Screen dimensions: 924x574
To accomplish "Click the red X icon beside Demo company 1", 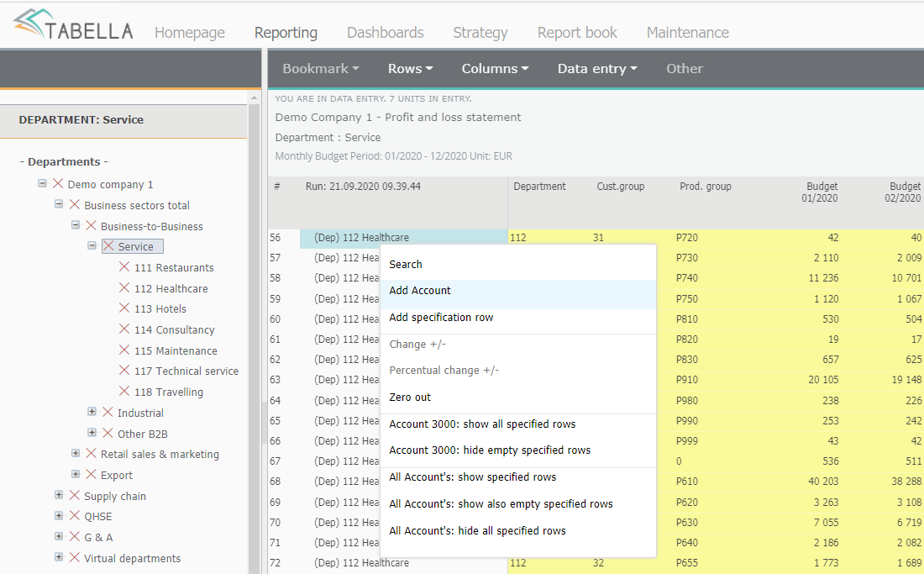I will click(58, 184).
